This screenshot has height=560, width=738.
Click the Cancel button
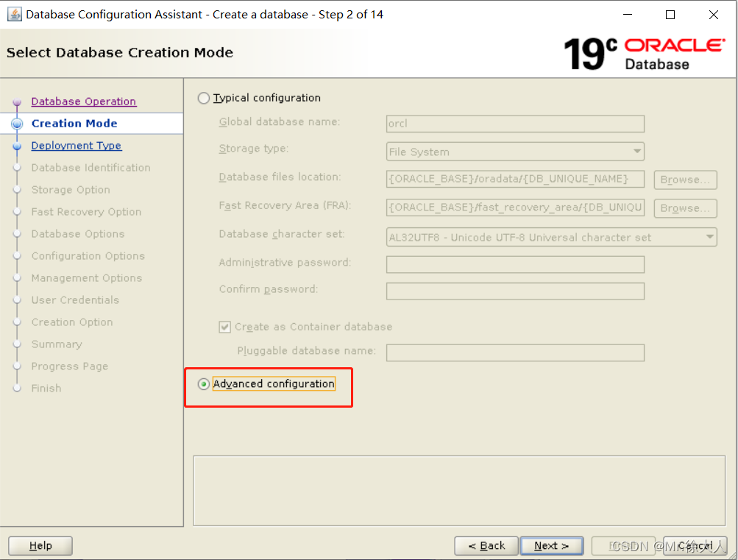(x=695, y=546)
